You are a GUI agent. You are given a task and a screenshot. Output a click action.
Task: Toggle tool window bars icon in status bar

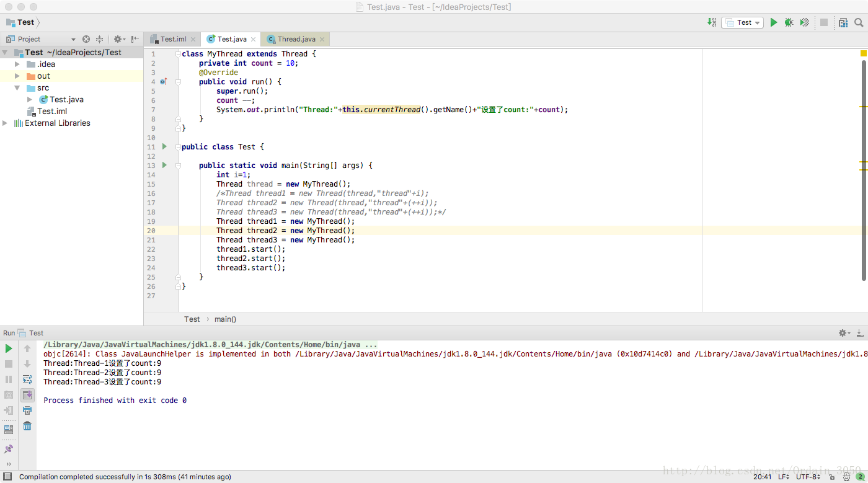(7, 477)
